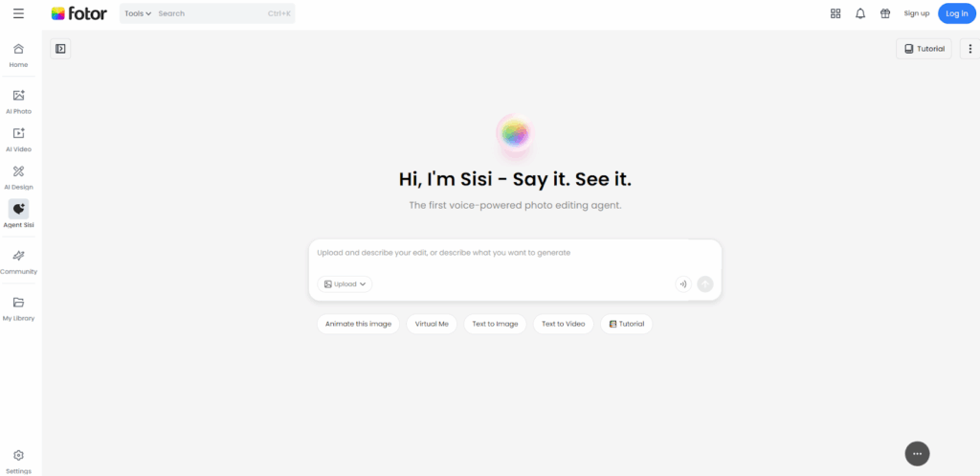Go to AI Photo in sidebar

point(19,102)
